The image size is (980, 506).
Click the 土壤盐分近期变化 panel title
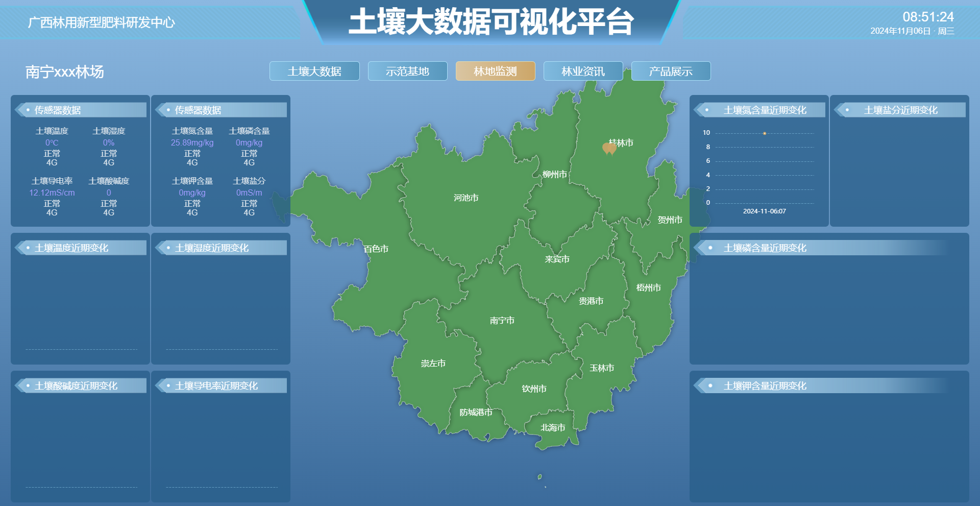click(900, 110)
